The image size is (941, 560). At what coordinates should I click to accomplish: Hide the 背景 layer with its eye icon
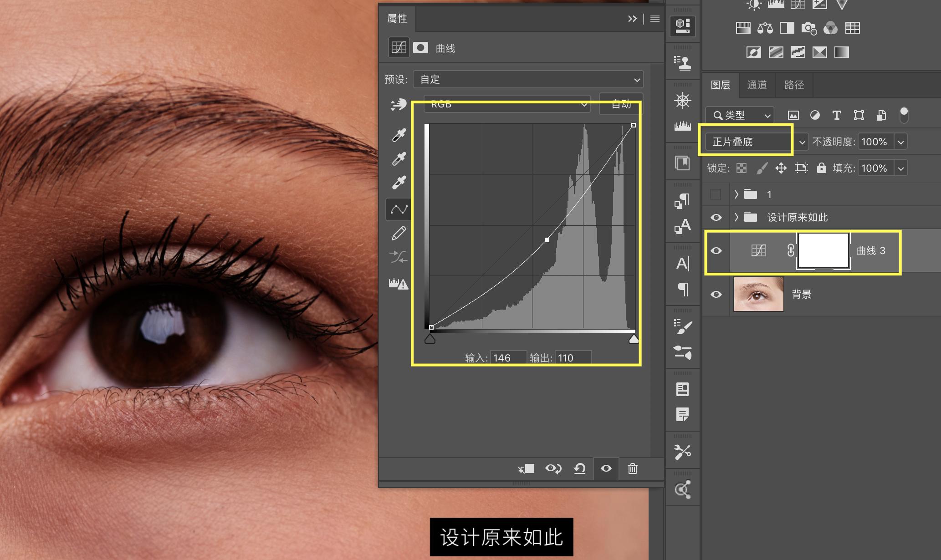pos(716,295)
